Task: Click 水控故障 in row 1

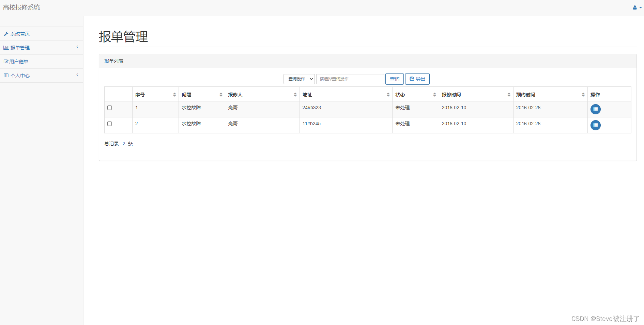Action: pos(191,108)
